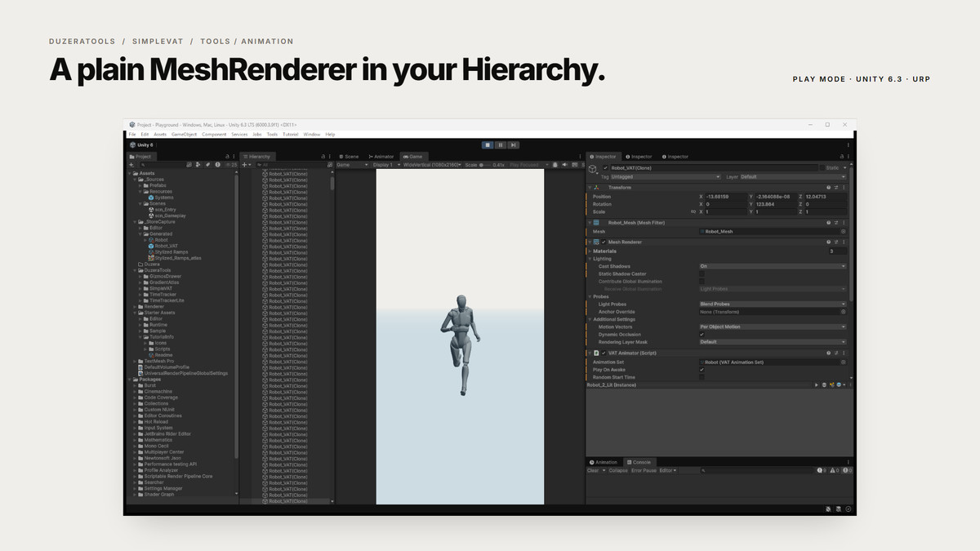Open the GameObject menu
This screenshot has width=980, height=551.
coord(184,134)
